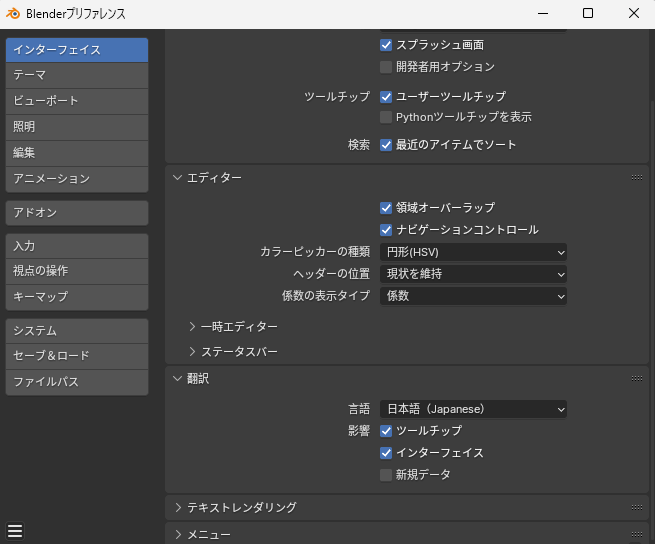Open the ファイルパス tab
Viewport: 655px width, 544px height.
77,382
